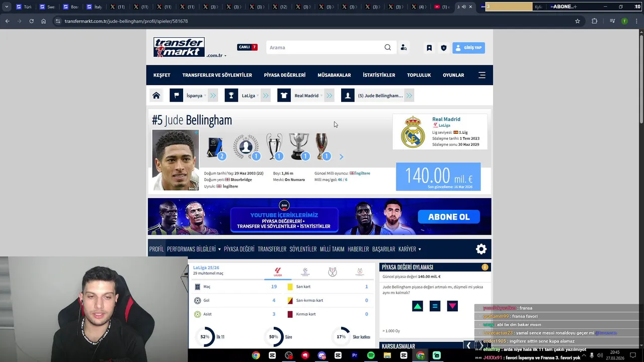Select the HABERLER tab
The image size is (644, 362).
[x=358, y=249]
